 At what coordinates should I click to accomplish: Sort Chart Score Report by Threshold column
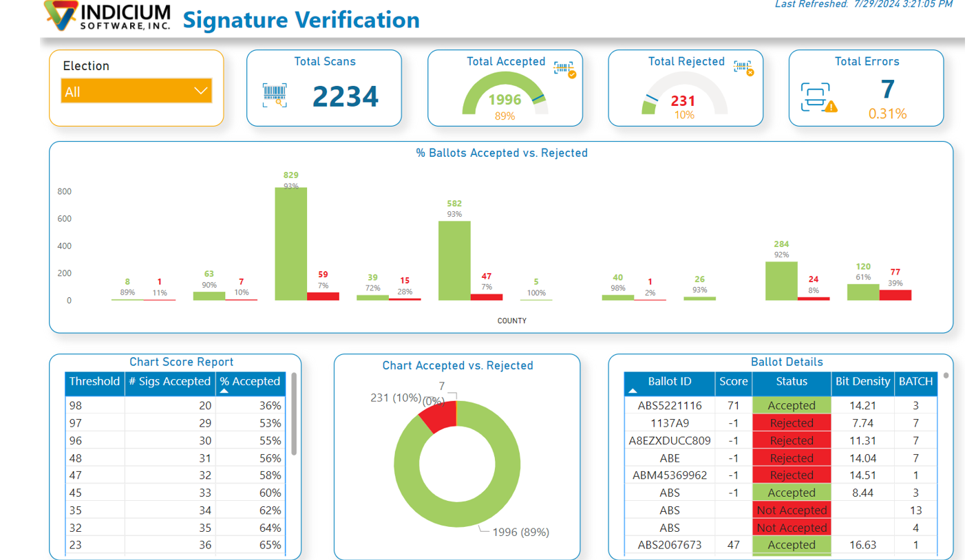coord(95,381)
